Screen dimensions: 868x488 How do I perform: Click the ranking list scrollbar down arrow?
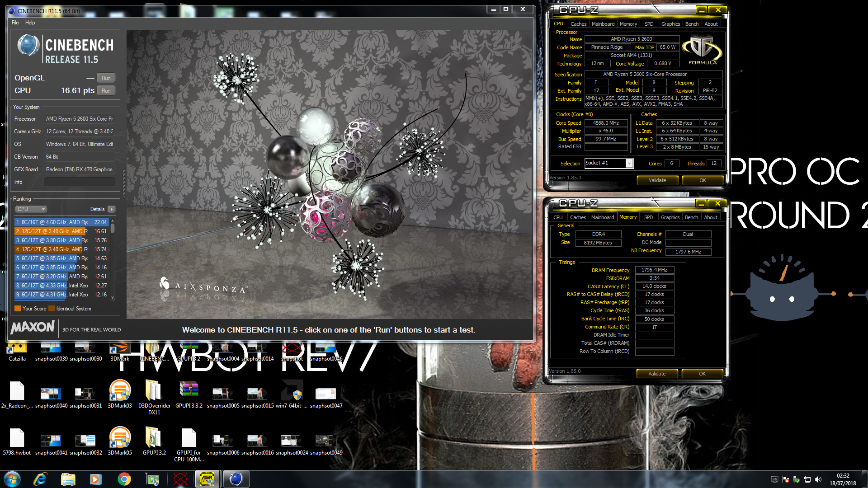(113, 298)
